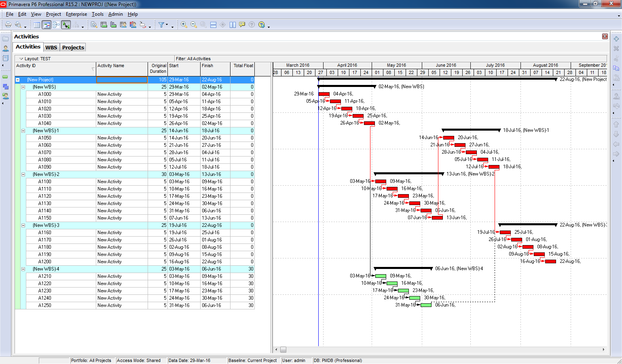This screenshot has width=622, height=364.
Task: Switch to Activity Network view
Action: tap(56, 25)
